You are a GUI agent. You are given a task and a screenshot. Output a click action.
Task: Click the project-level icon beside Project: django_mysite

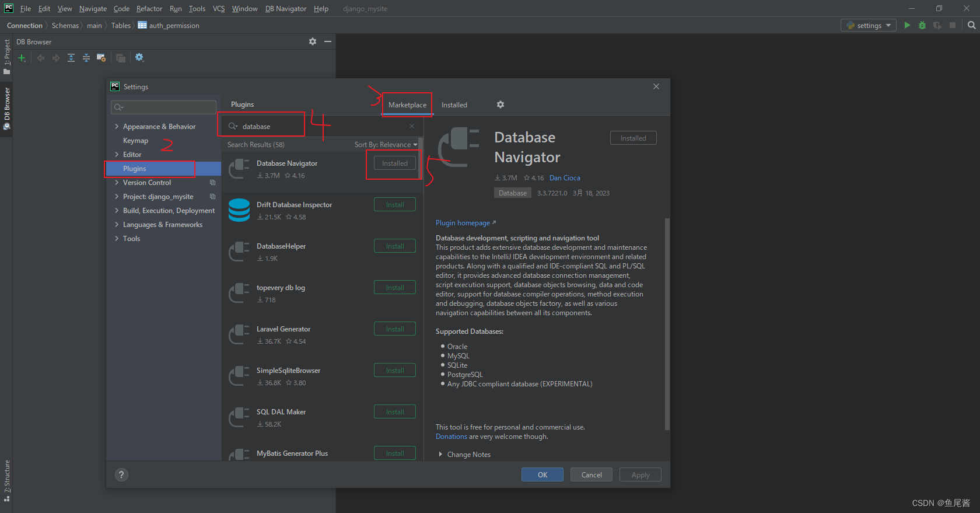tap(213, 197)
